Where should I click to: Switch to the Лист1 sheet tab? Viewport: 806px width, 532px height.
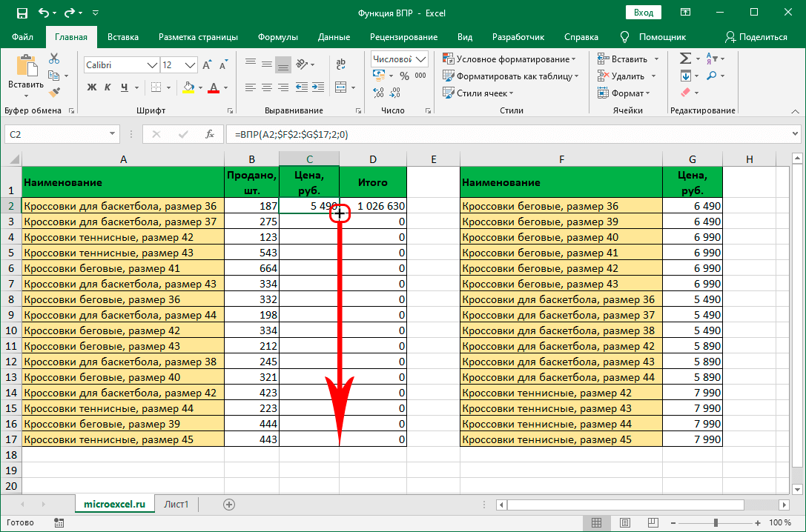(176, 505)
